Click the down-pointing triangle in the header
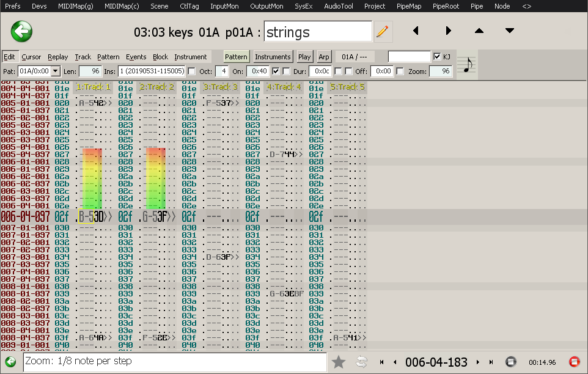This screenshot has width=588, height=374. 510,31
